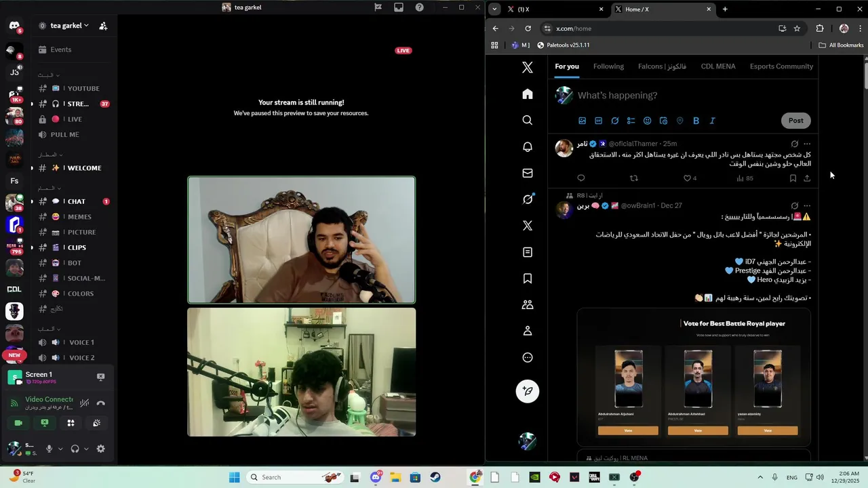
Task: Open Chrome tab search dropdown
Action: point(494,9)
